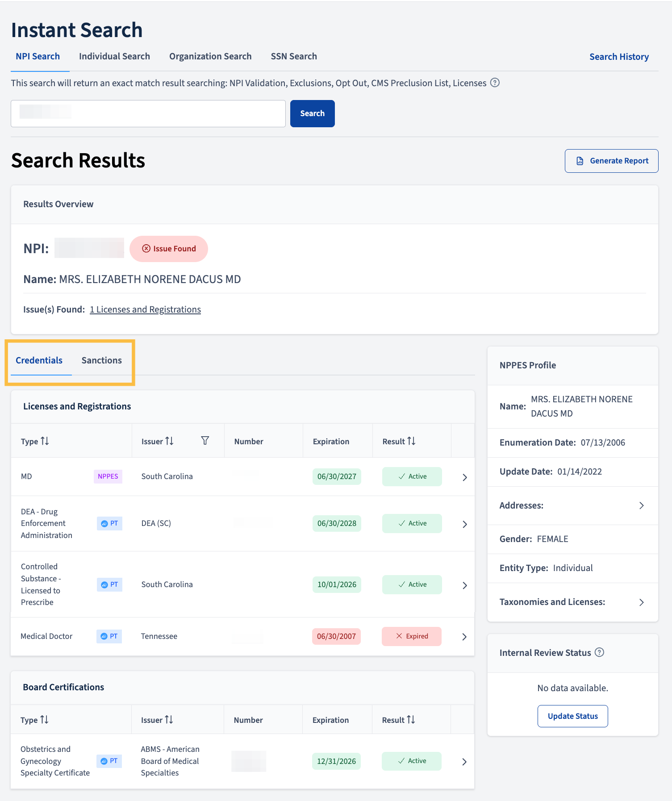Image resolution: width=672 pixels, height=801 pixels.
Task: Sort Licenses table by Type
Action: point(45,441)
